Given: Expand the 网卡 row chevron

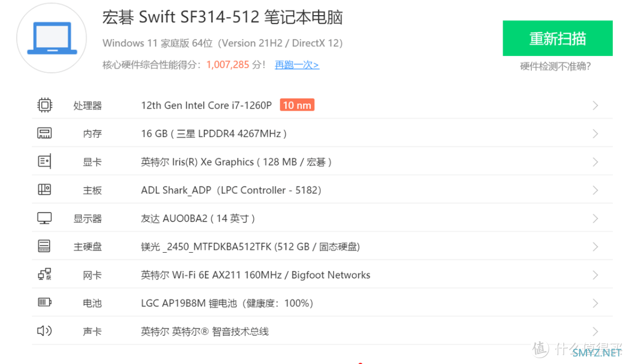Looking at the screenshot, I should (x=595, y=275).
